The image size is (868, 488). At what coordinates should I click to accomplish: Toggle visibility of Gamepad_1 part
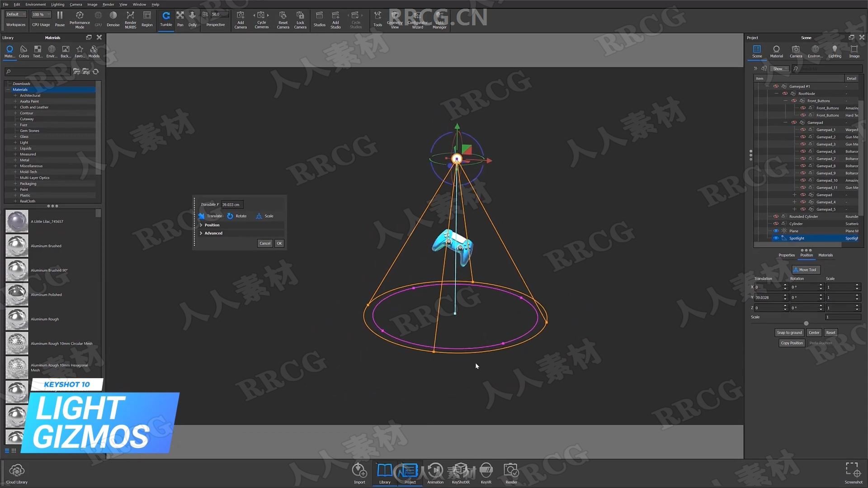[803, 130]
